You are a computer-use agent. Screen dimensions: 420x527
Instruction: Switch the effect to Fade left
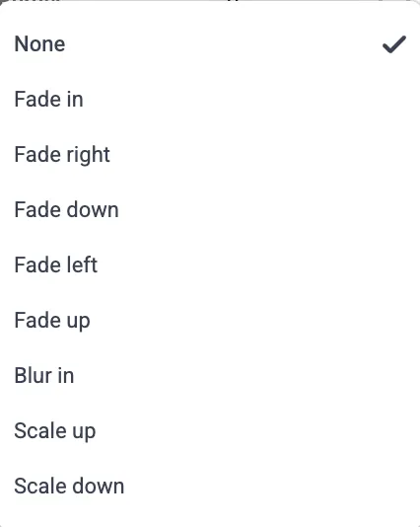[210, 264]
